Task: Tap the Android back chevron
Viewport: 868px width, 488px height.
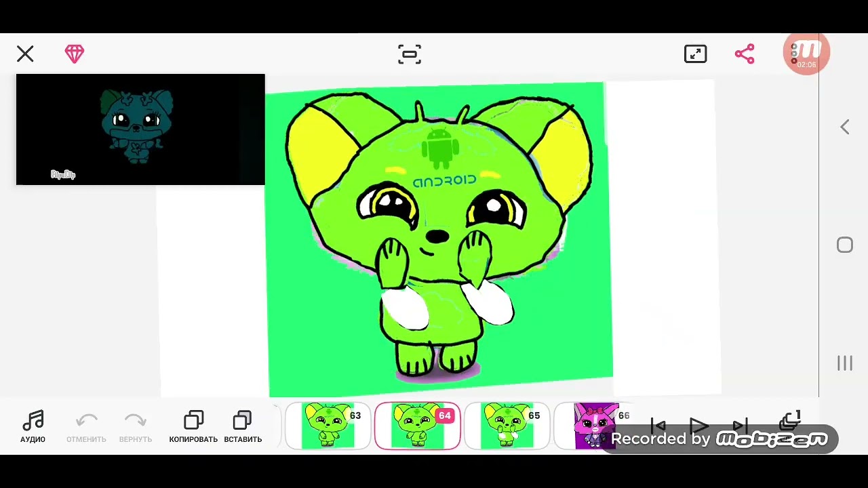Action: pos(845,127)
